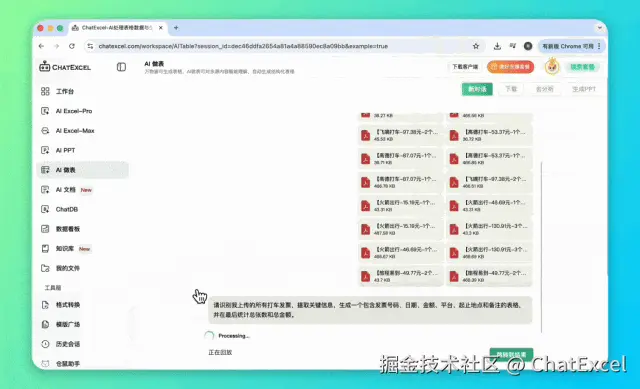640x389 pixels.
Task: Open the 49.77元 PDF sized 466.39 KB
Action: click(489, 276)
